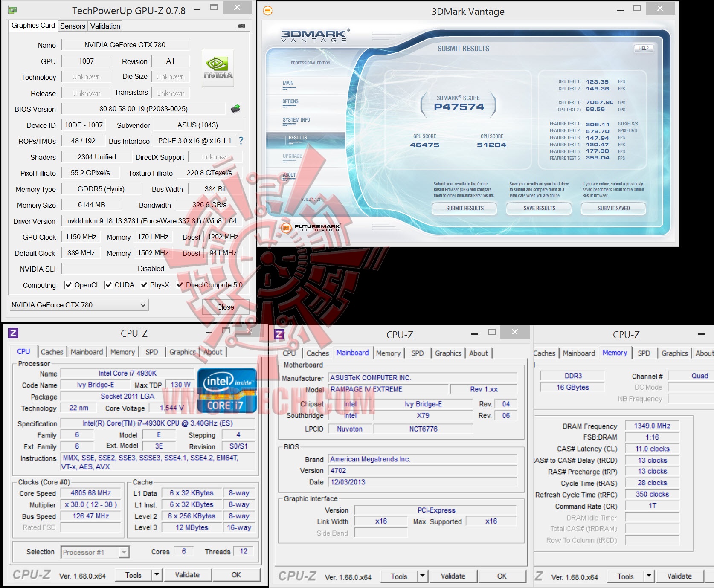714x588 pixels.
Task: Click the Memory Size value 6144 MB
Action: click(91, 205)
